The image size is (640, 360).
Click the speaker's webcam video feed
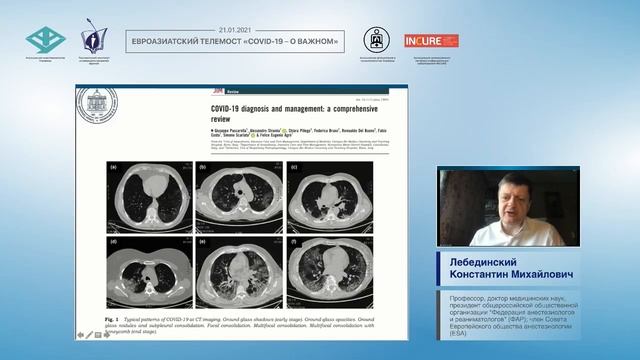tap(508, 206)
